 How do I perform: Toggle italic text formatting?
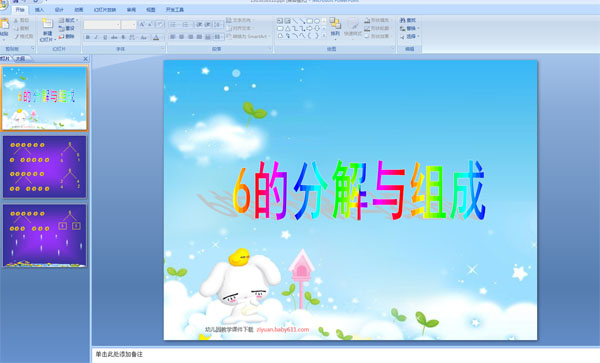pyautogui.click(x=96, y=37)
